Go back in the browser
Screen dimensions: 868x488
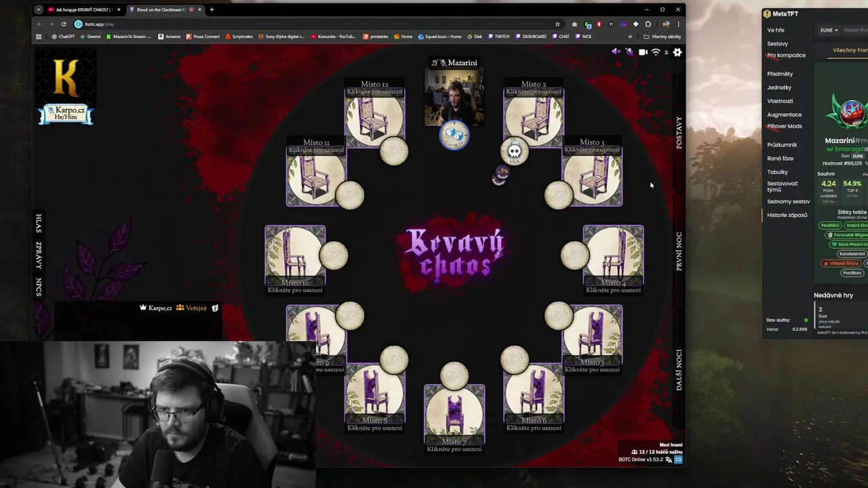pos(39,24)
